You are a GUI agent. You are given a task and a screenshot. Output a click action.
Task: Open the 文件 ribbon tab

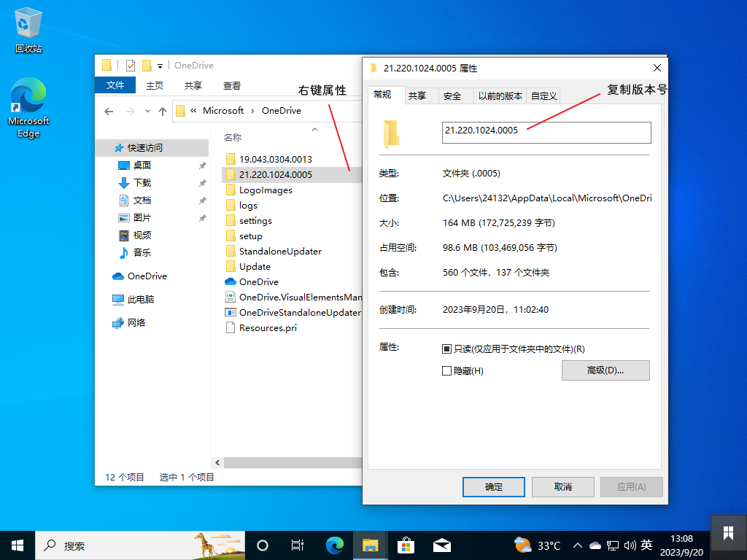click(x=115, y=85)
